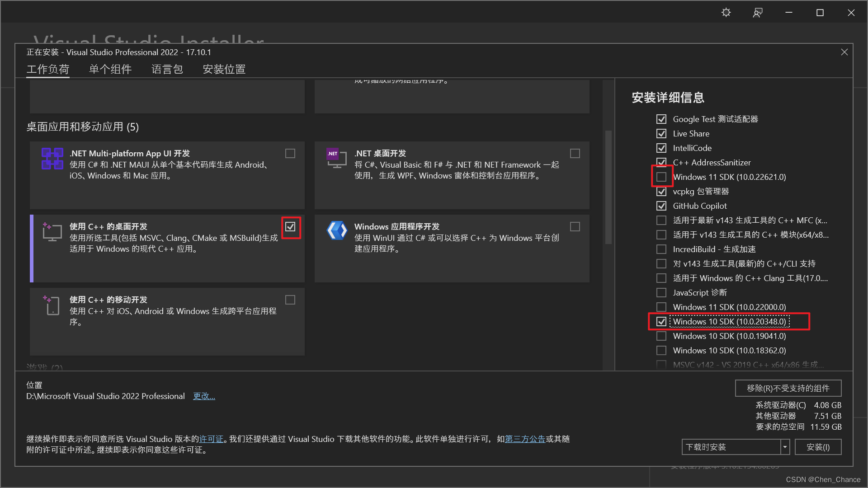Check Windows 10 SDK (10.0.18362.0)
This screenshot has width=868, height=488.
tap(661, 351)
